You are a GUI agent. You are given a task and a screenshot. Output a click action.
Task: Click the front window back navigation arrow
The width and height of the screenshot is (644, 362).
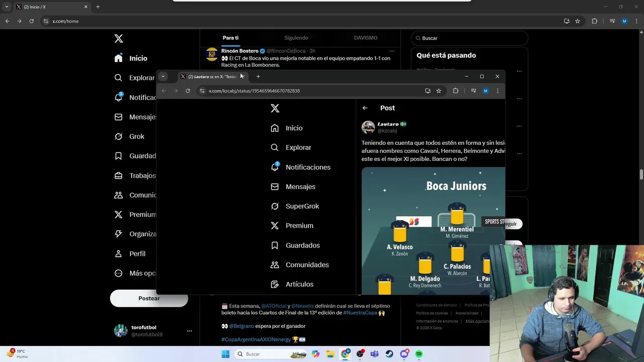click(x=164, y=91)
